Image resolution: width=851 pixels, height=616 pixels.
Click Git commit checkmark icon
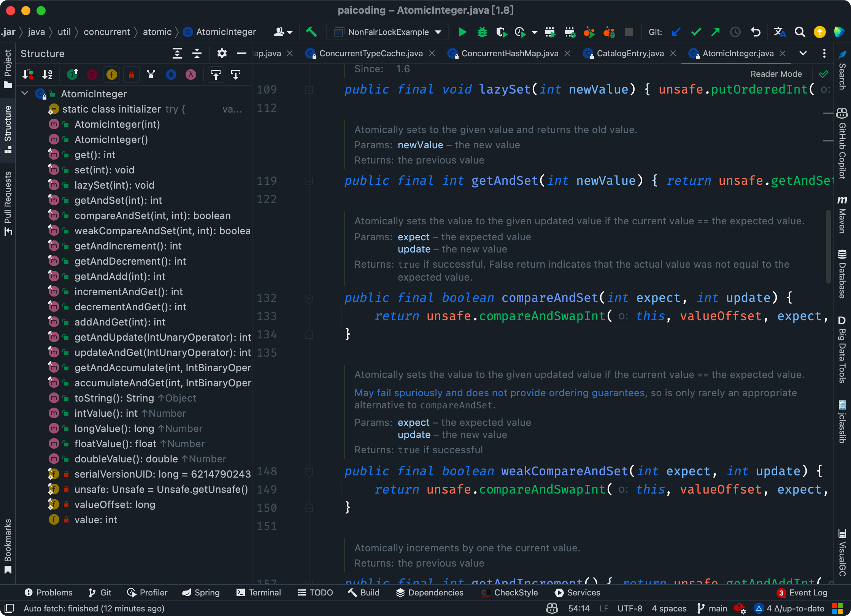coord(696,32)
